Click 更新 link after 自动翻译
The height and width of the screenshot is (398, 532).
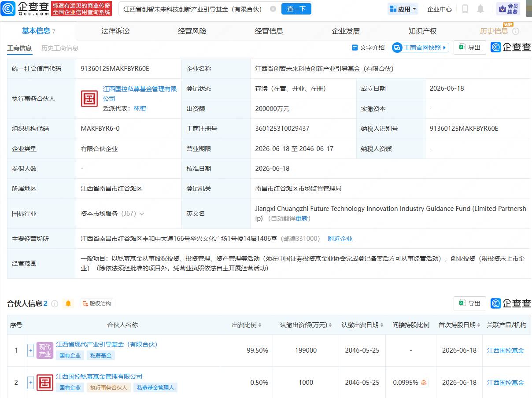(x=302, y=218)
